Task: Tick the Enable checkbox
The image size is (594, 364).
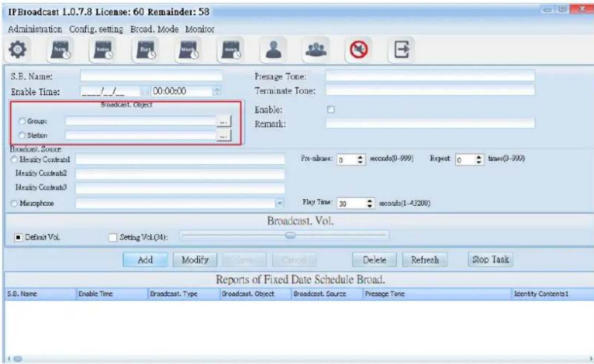Action: tap(331, 109)
